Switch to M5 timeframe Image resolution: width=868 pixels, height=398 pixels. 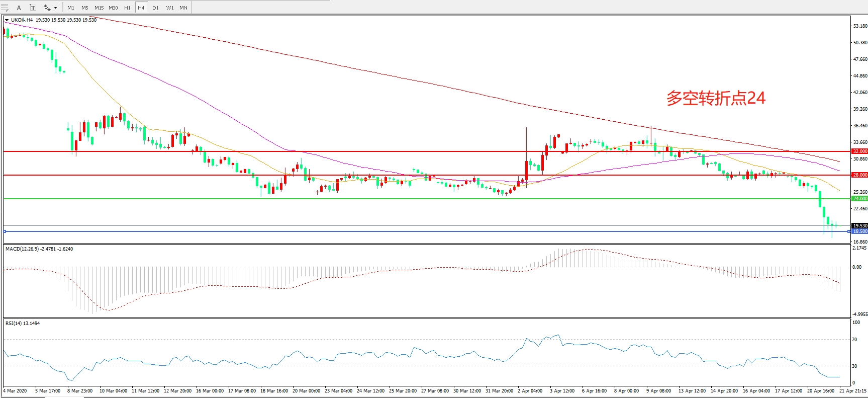(84, 8)
